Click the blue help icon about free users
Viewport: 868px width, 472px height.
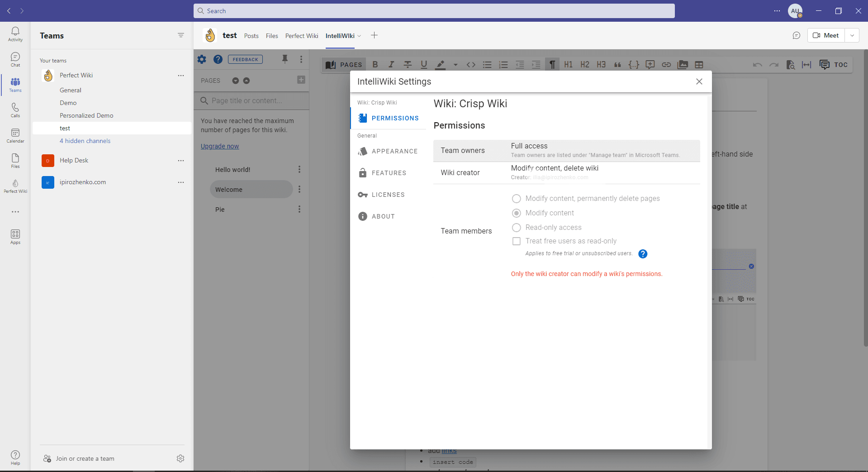(x=643, y=254)
